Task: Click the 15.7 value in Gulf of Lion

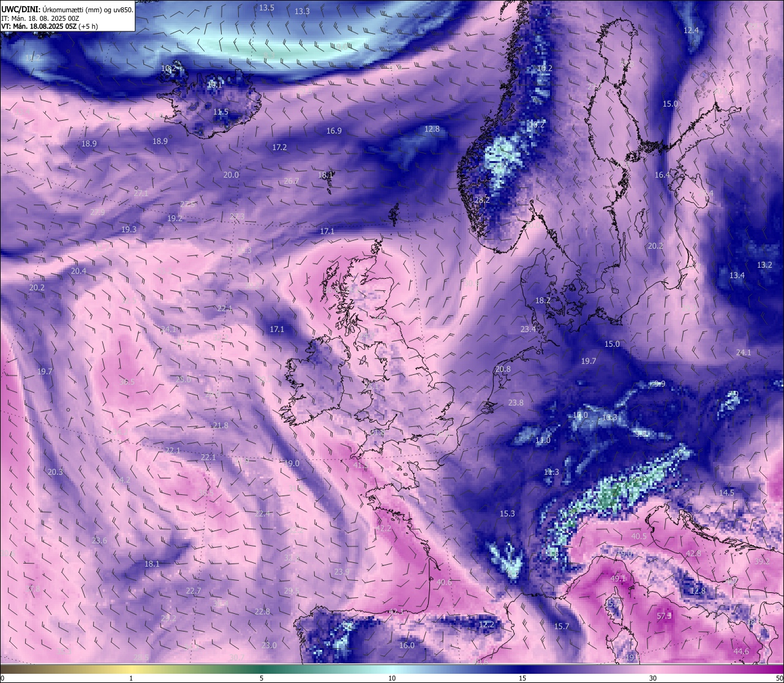Action: [x=562, y=626]
